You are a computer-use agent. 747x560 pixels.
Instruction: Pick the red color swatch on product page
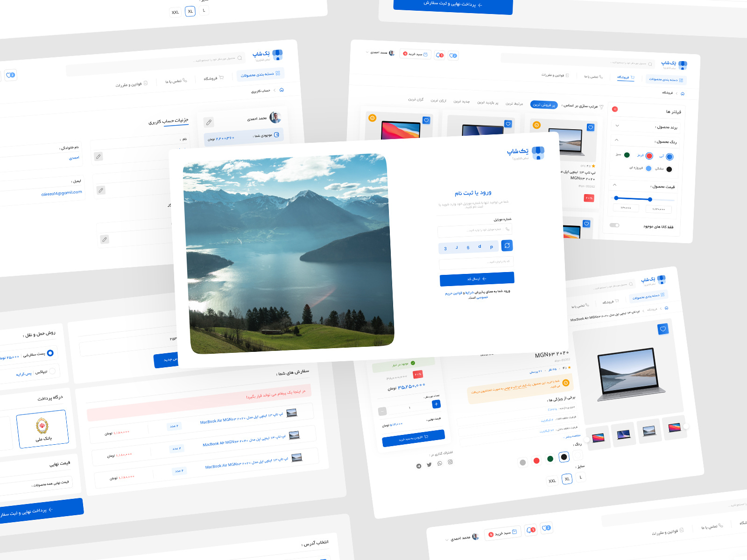[536, 461]
